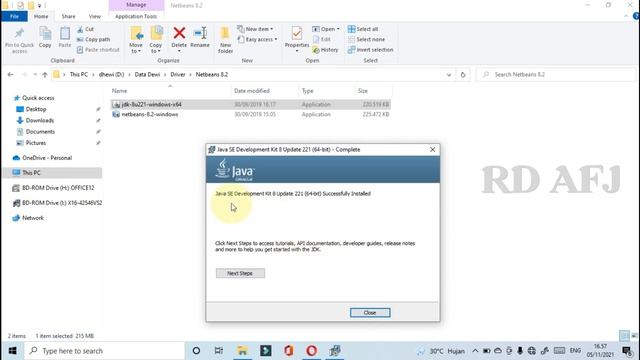The height and width of the screenshot is (360, 640).
Task: Open Downloads in navigation pane
Action: [40, 120]
